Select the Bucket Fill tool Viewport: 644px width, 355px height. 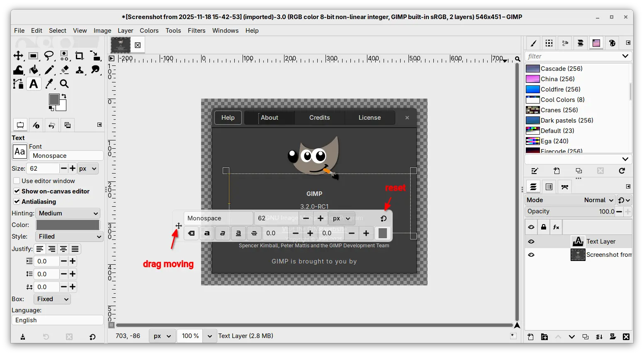(x=34, y=70)
